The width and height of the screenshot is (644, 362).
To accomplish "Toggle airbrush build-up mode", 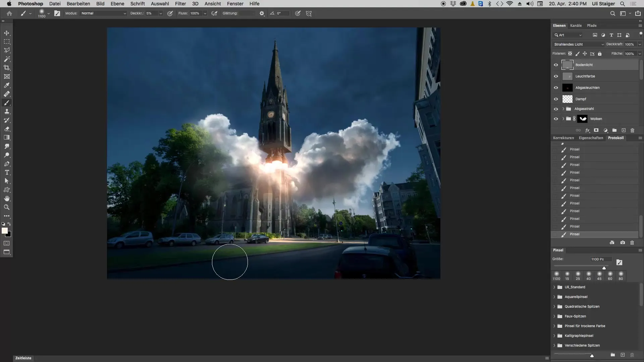I will tap(214, 13).
